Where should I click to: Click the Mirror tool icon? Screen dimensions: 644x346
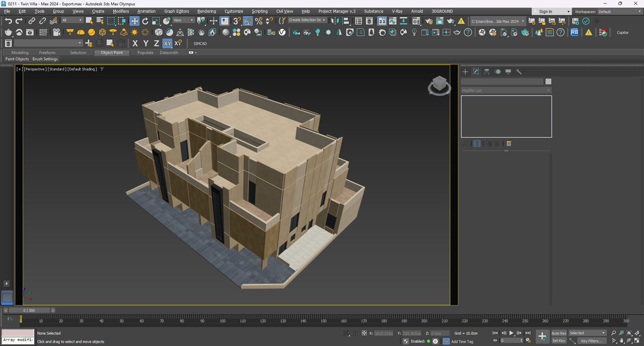(x=335, y=21)
